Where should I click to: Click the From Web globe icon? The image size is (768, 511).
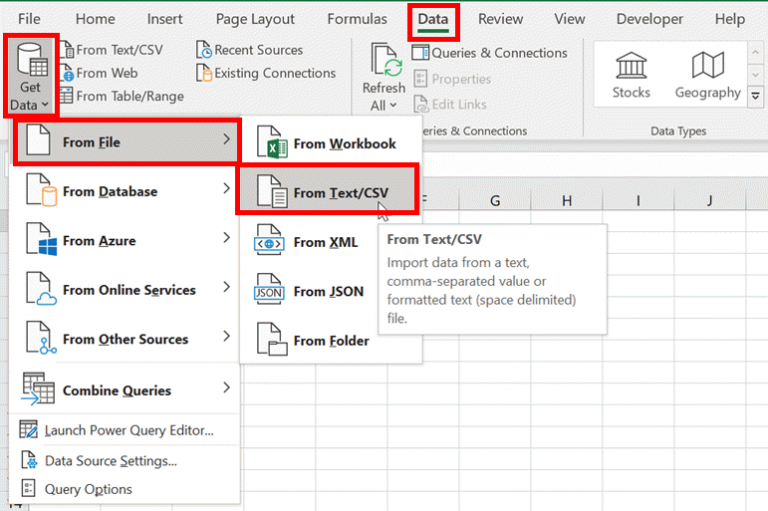(68, 73)
